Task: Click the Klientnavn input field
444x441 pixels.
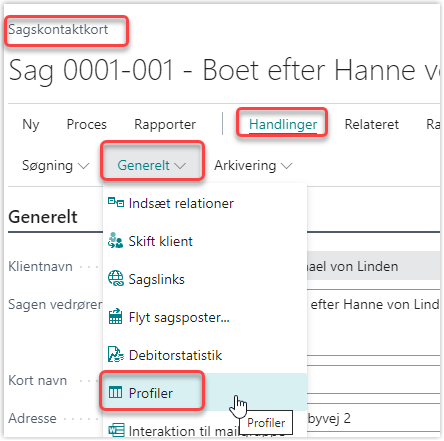Action: point(373,266)
